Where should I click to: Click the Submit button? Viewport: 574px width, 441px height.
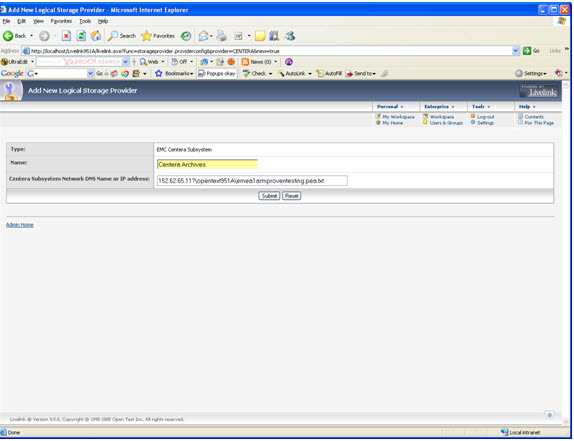269,196
